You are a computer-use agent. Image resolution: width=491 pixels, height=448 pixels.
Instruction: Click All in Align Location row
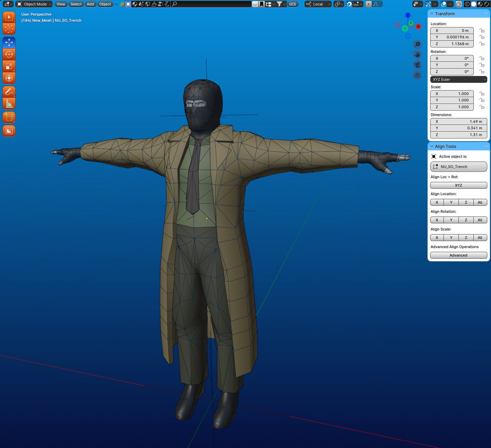click(480, 202)
